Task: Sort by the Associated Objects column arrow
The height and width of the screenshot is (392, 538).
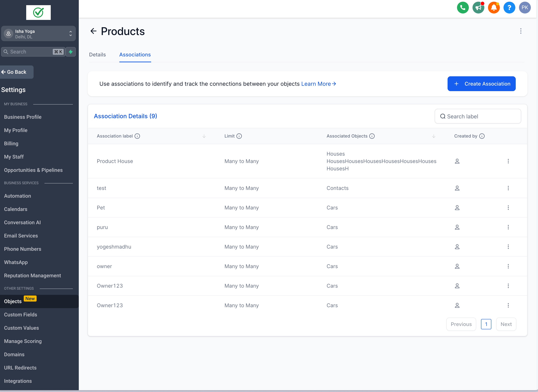Action: tap(434, 136)
